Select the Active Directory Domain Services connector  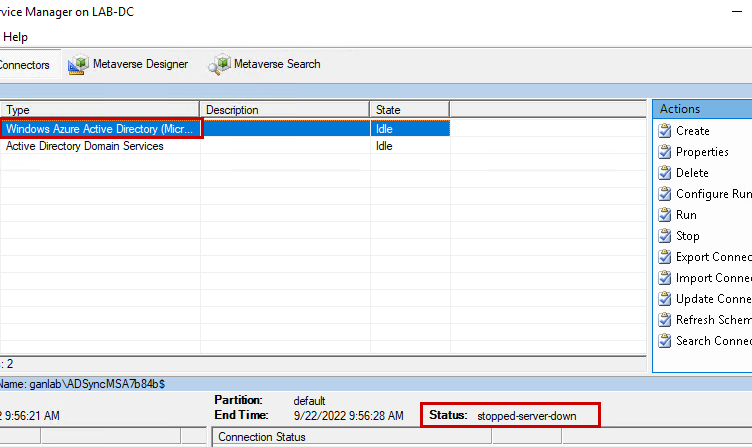85,146
